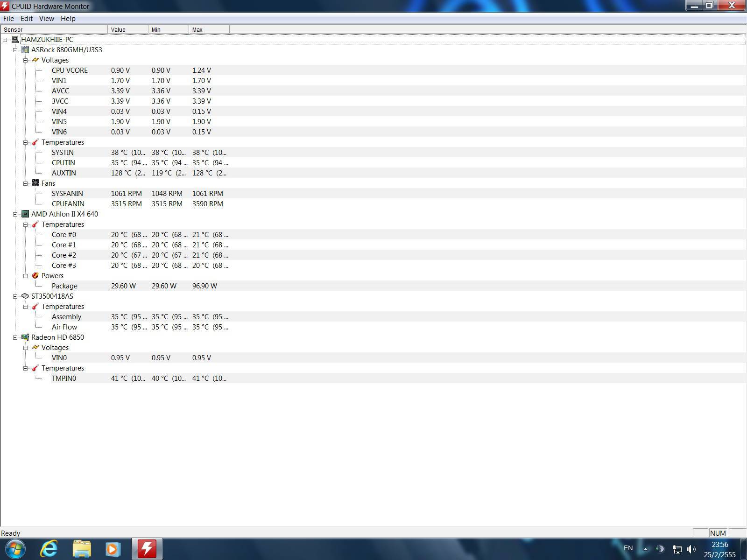This screenshot has height=560, width=747.
Task: Click the network tray icon
Action: (677, 549)
